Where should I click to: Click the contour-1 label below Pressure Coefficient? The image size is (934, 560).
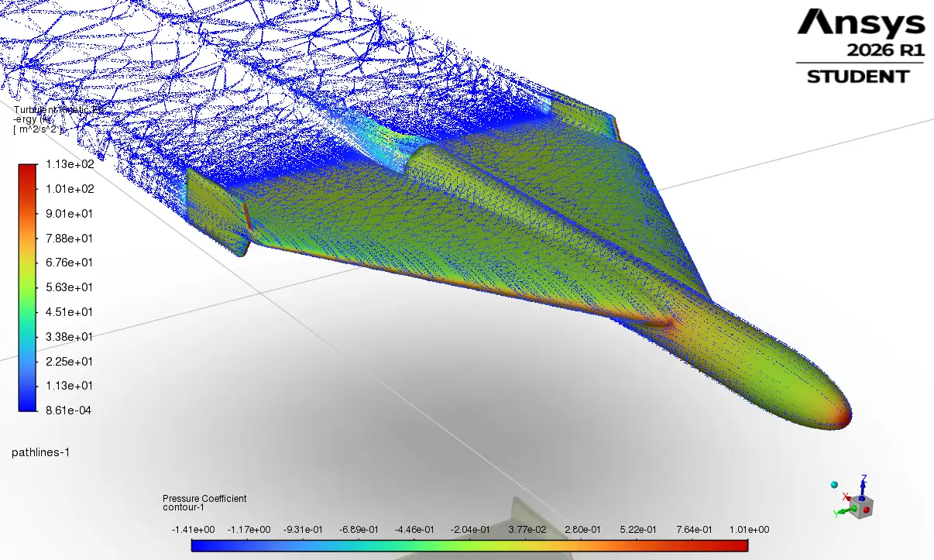click(183, 508)
